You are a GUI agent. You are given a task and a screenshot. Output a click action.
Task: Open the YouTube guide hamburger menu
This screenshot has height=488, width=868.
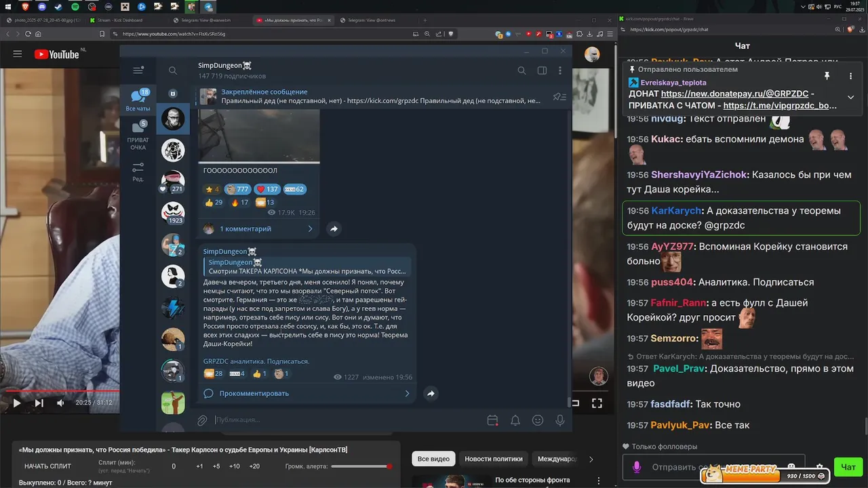(x=18, y=54)
